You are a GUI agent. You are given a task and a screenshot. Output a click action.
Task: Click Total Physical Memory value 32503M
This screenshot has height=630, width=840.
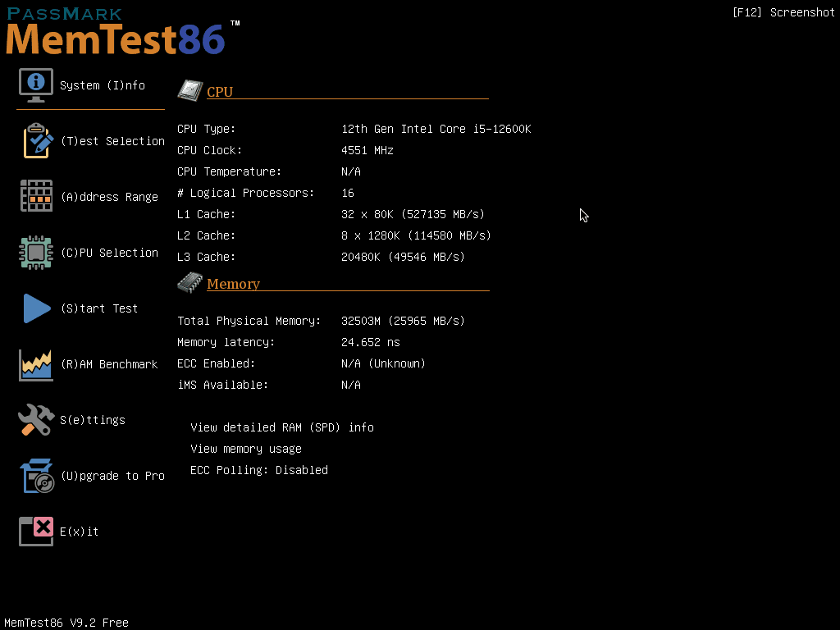[403, 321]
